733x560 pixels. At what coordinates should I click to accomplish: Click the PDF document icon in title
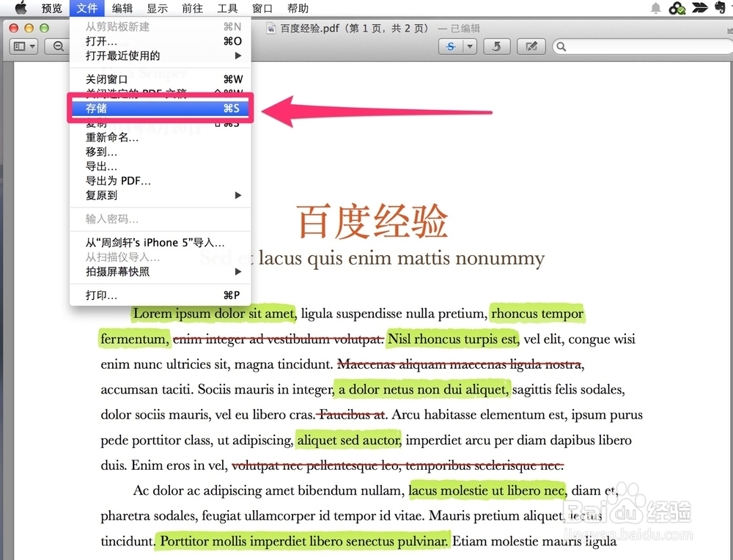pos(270,29)
